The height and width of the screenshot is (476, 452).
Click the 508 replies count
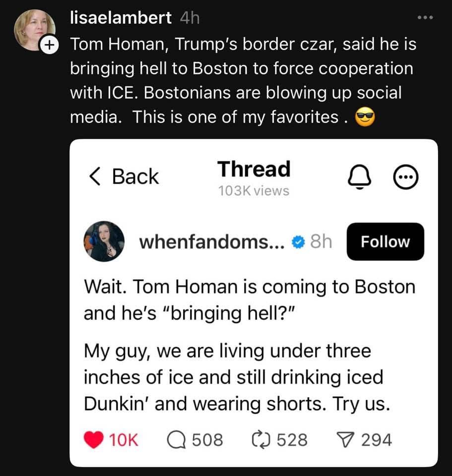(207, 440)
